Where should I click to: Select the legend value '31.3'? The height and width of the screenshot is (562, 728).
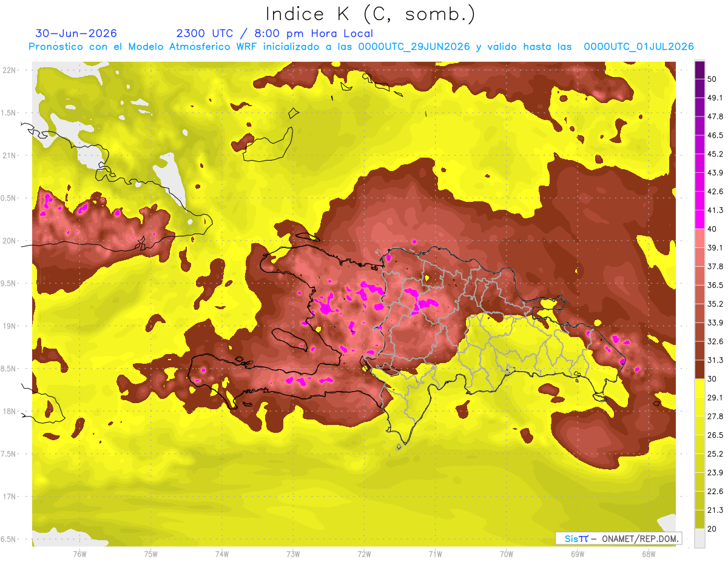[x=716, y=360]
